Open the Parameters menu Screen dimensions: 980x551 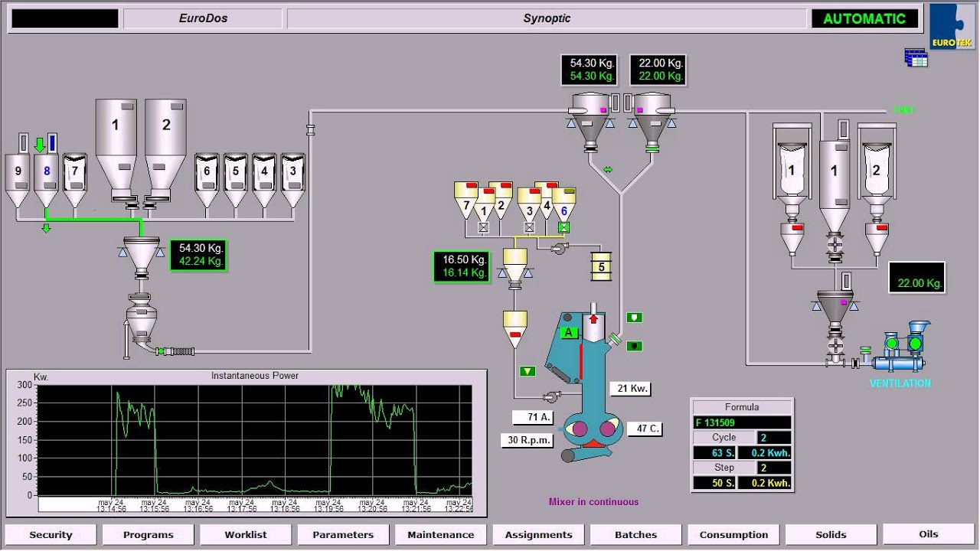click(343, 535)
